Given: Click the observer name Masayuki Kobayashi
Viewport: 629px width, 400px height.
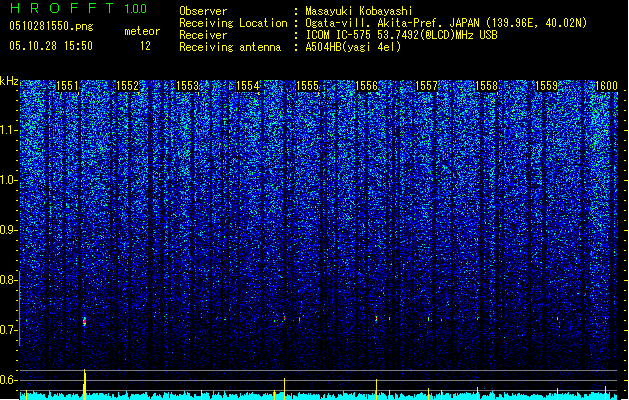Looking at the screenshot, I should [359, 11].
